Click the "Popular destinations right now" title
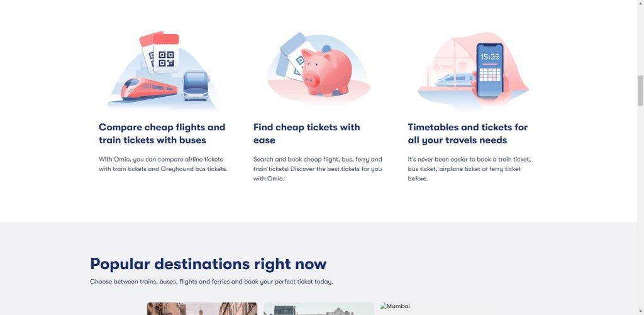 (208, 263)
